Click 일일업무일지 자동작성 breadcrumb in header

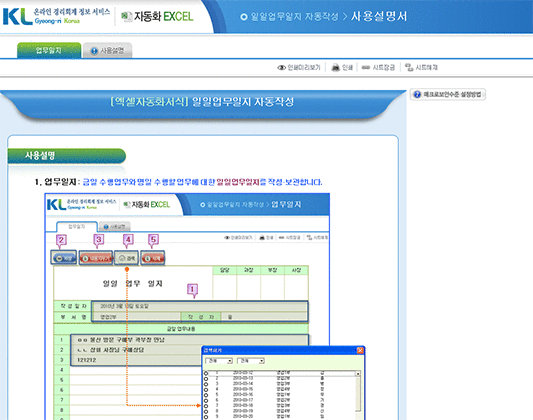click(294, 16)
